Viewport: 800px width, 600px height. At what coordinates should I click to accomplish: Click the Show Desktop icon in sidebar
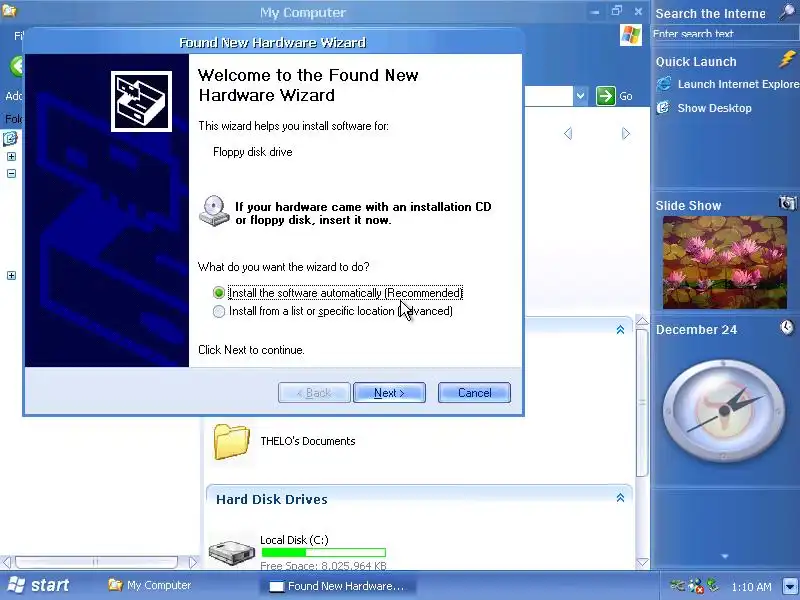pyautogui.click(x=663, y=108)
